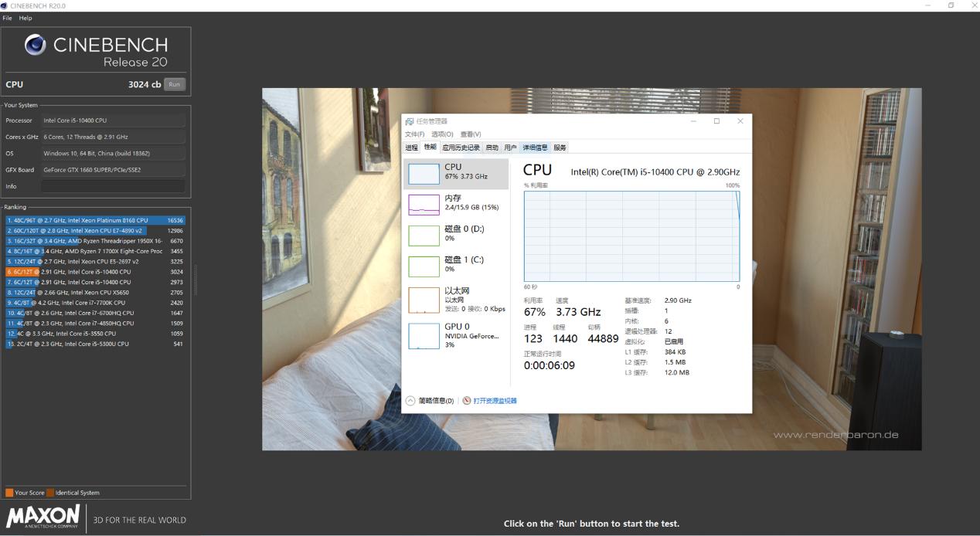This screenshot has width=980, height=536.
Task: Select ranking row AMD Ryzen Threadripper 1950X
Action: [x=95, y=241]
